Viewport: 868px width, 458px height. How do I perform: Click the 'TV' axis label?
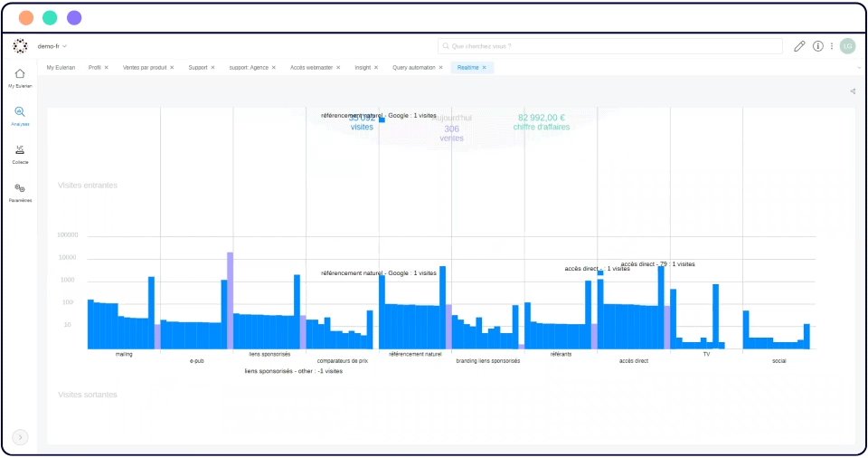coord(706,354)
